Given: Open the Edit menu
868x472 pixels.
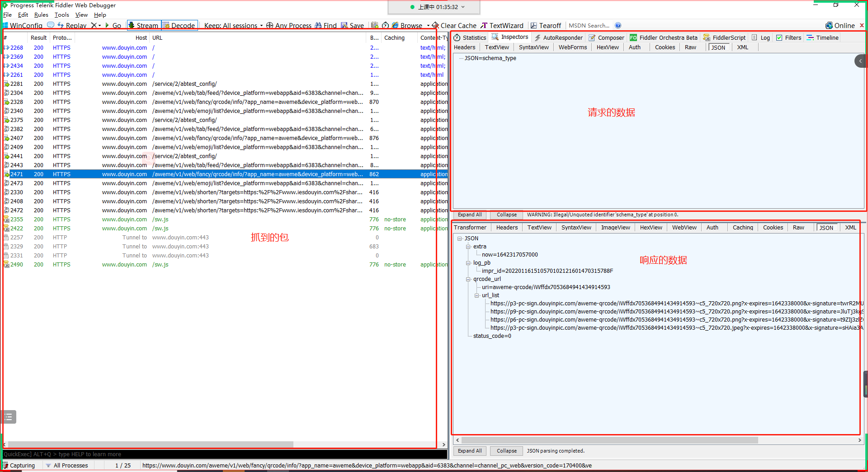Looking at the screenshot, I should click(x=23, y=15).
